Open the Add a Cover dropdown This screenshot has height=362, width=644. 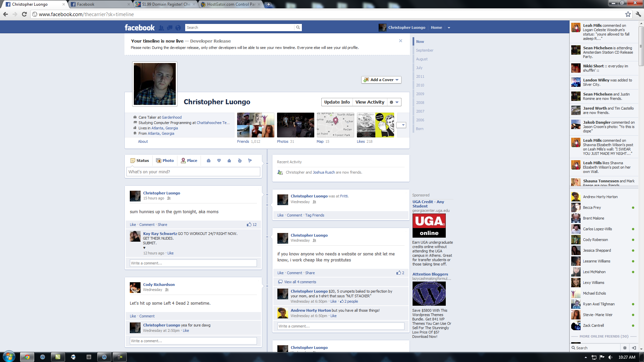[x=381, y=80]
